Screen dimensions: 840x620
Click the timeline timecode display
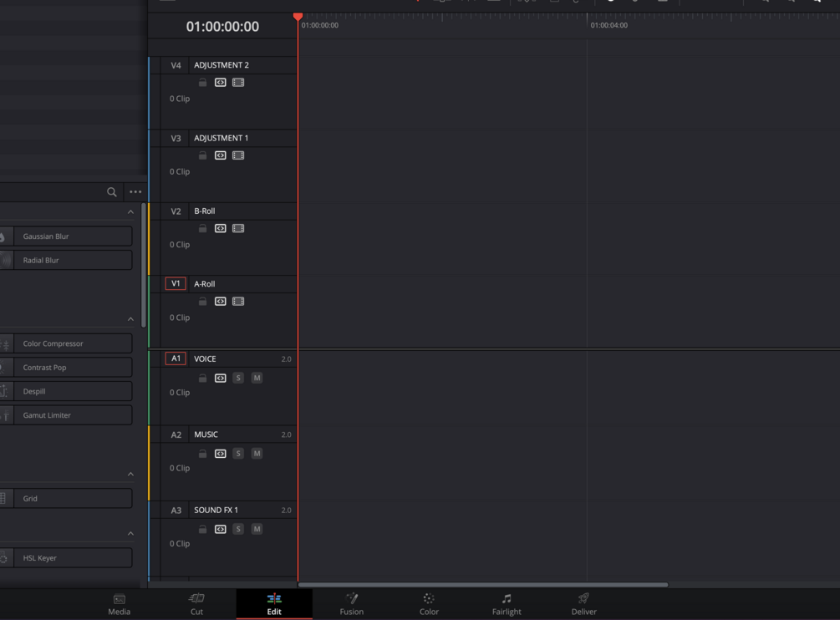tap(222, 26)
